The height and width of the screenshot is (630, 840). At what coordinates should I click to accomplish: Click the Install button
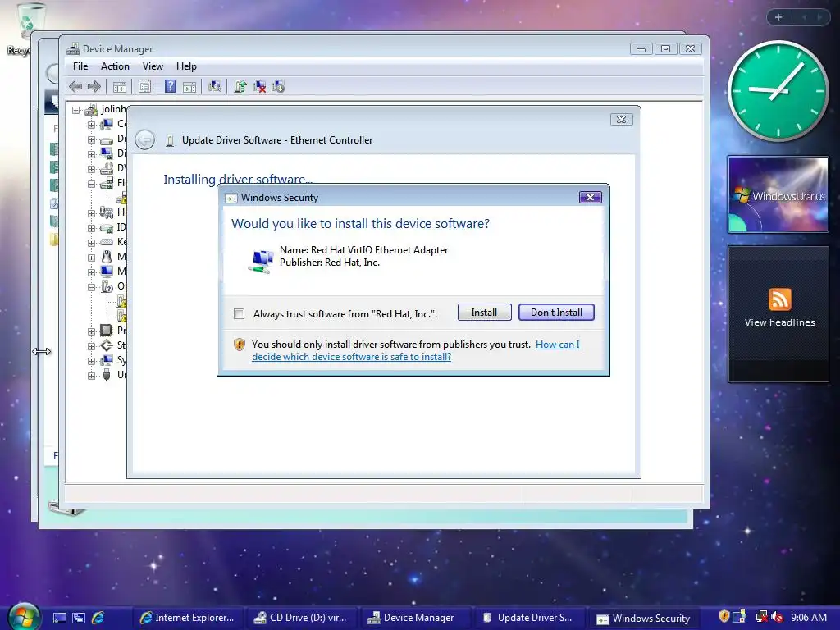tap(484, 313)
